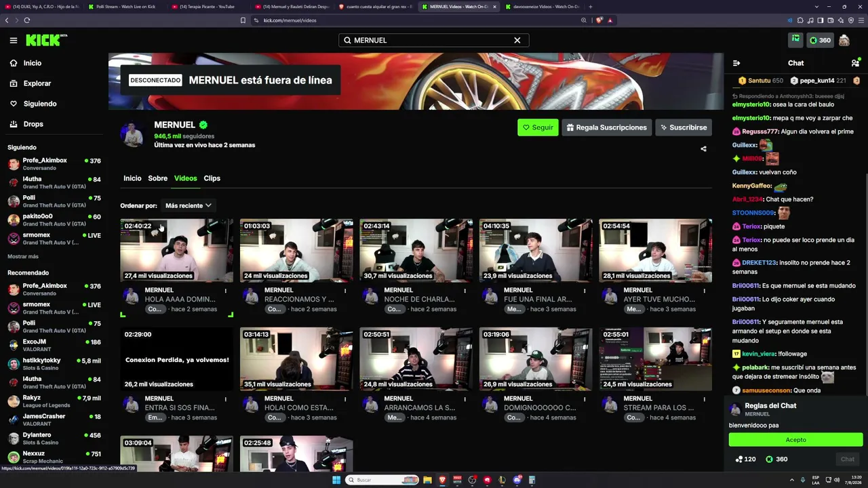Image resolution: width=868 pixels, height=488 pixels.
Task: Reload the browser page
Action: coord(26,20)
